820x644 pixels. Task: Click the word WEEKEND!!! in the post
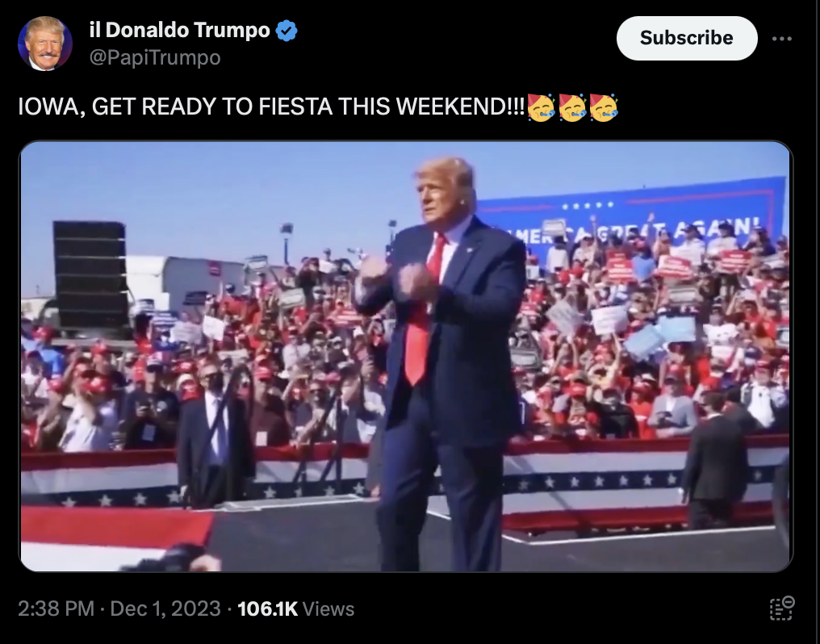pyautogui.click(x=460, y=107)
